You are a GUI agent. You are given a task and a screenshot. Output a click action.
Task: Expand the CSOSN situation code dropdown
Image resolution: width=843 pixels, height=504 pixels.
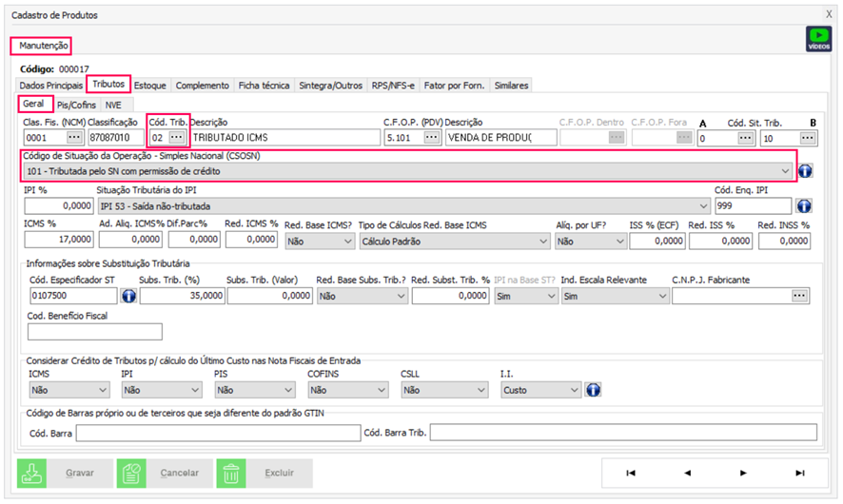point(784,171)
